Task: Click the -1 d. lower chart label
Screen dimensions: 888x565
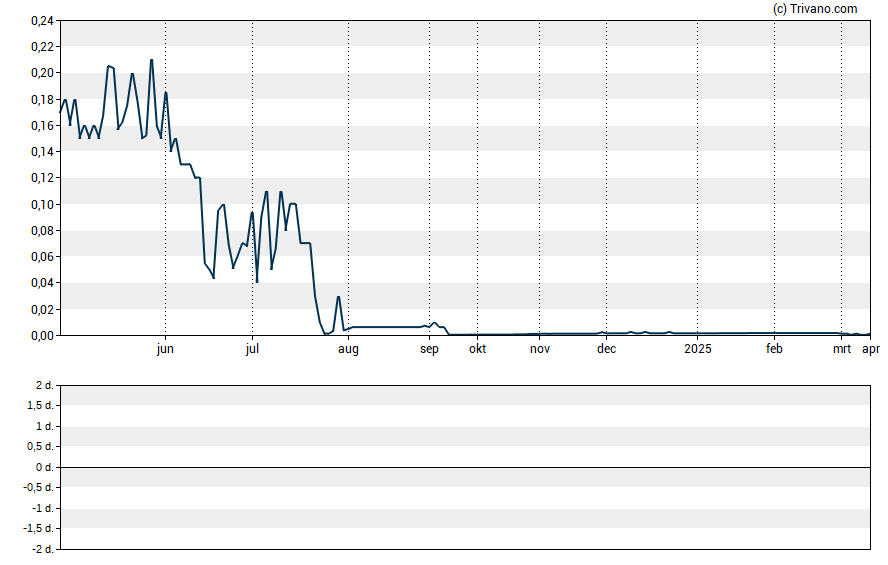Action: [x=43, y=508]
